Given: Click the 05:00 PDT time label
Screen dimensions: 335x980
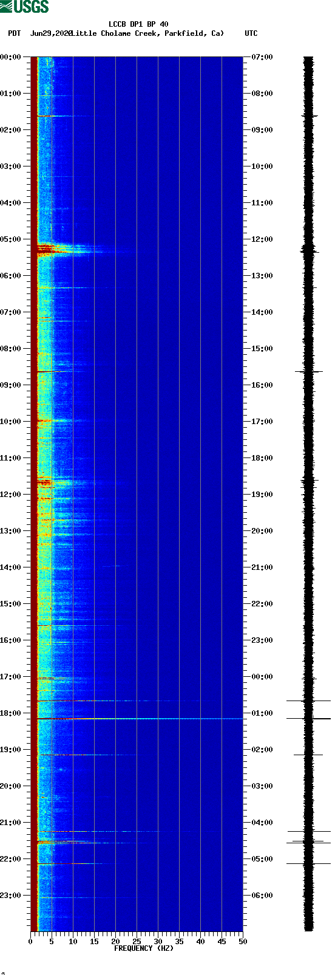Looking at the screenshot, I should tap(11, 239).
